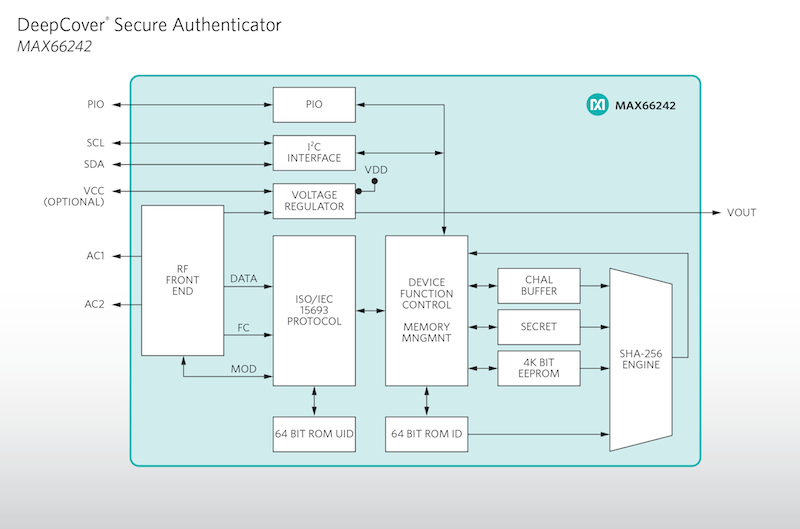Click the Maxim logo icon beside MAX66242

597,105
